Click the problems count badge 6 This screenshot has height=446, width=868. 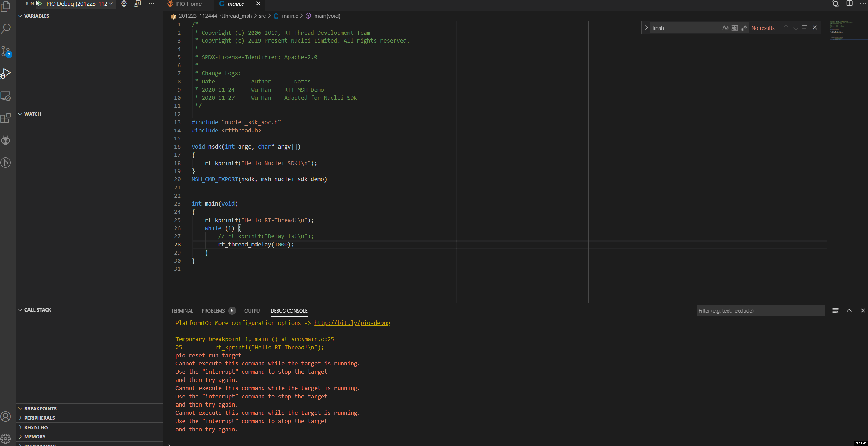[232, 310]
